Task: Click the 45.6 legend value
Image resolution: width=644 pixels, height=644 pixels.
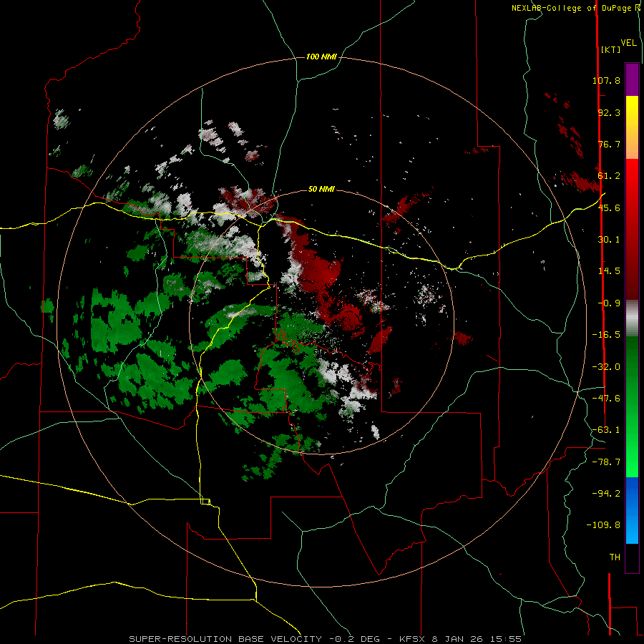Action: click(x=609, y=208)
